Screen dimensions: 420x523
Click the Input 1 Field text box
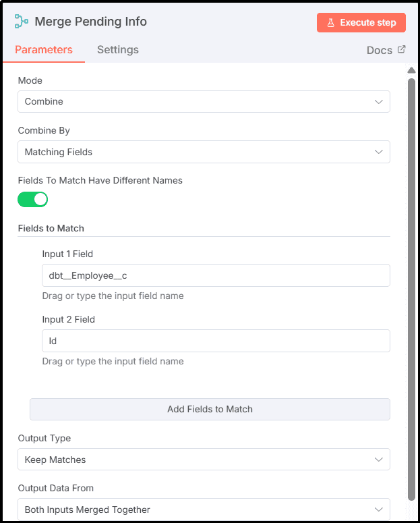pos(216,275)
